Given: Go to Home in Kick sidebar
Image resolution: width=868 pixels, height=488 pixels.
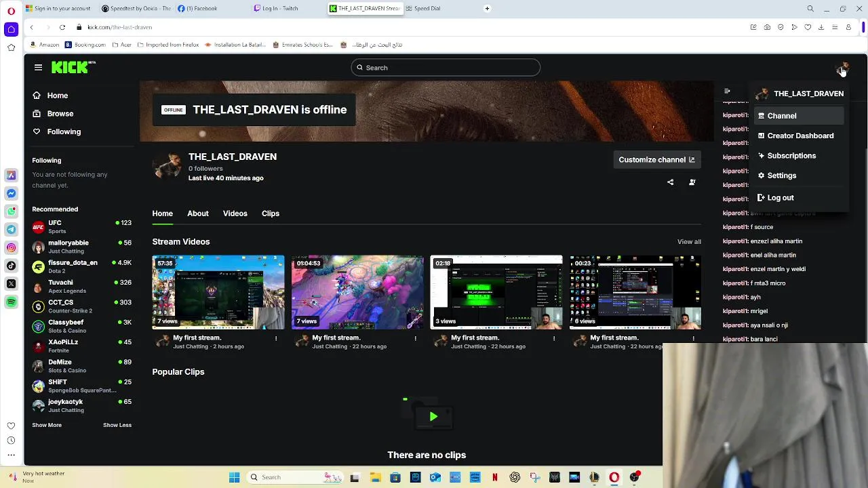Looking at the screenshot, I should coord(58,96).
